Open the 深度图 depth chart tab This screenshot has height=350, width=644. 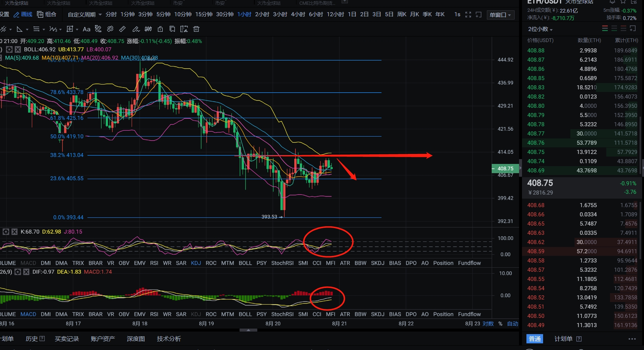click(136, 339)
